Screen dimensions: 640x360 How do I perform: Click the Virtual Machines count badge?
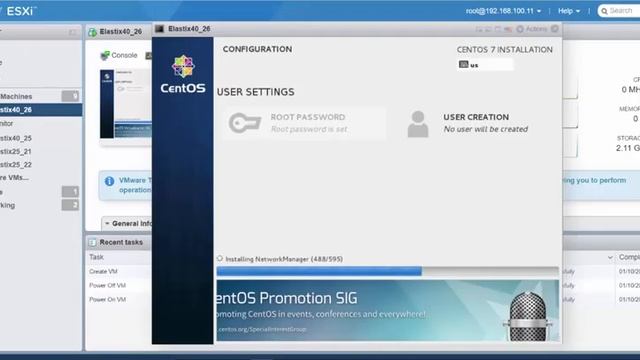70,96
